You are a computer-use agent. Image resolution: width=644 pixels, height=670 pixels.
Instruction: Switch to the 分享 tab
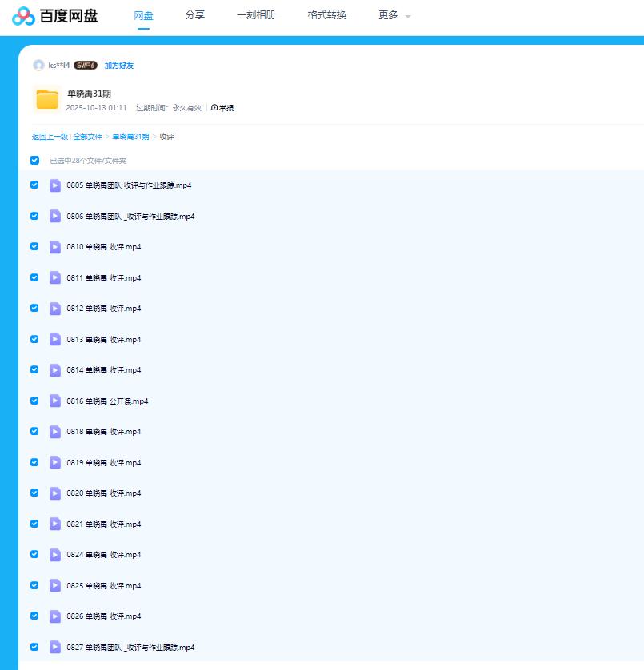[x=194, y=15]
